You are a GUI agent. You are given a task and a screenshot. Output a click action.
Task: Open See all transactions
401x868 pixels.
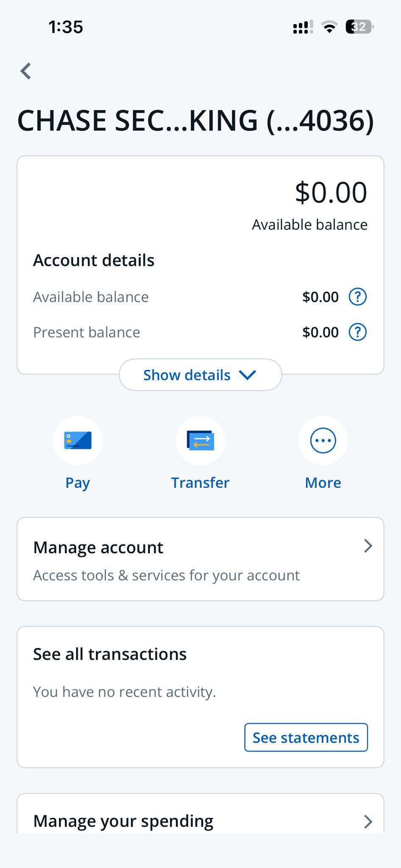pyautogui.click(x=110, y=654)
